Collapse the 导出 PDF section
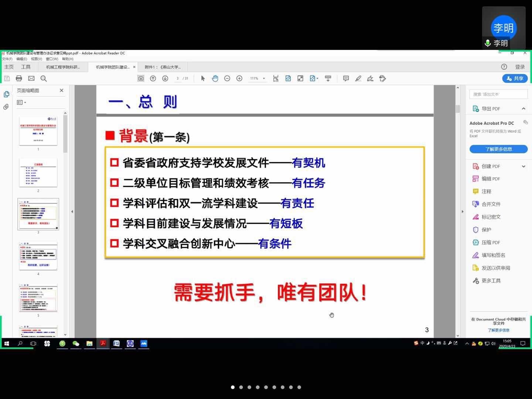Image resolution: width=532 pixels, height=399 pixels. [x=524, y=109]
